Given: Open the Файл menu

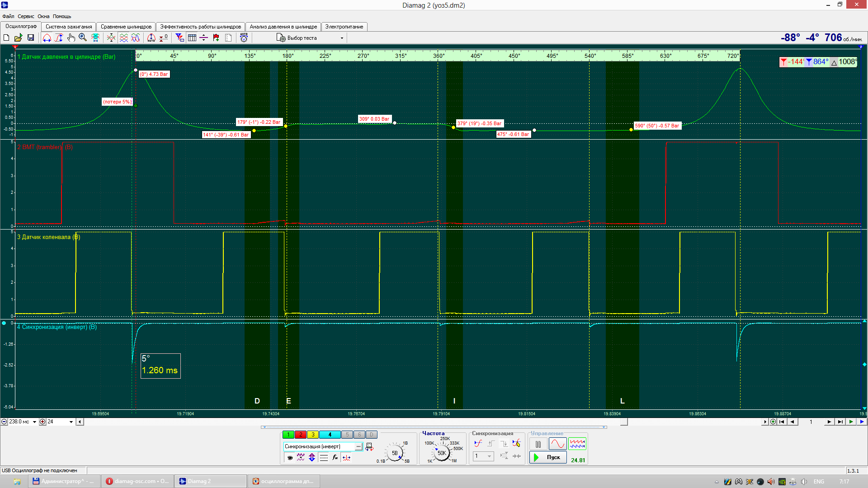Looking at the screenshot, I should [x=8, y=16].
